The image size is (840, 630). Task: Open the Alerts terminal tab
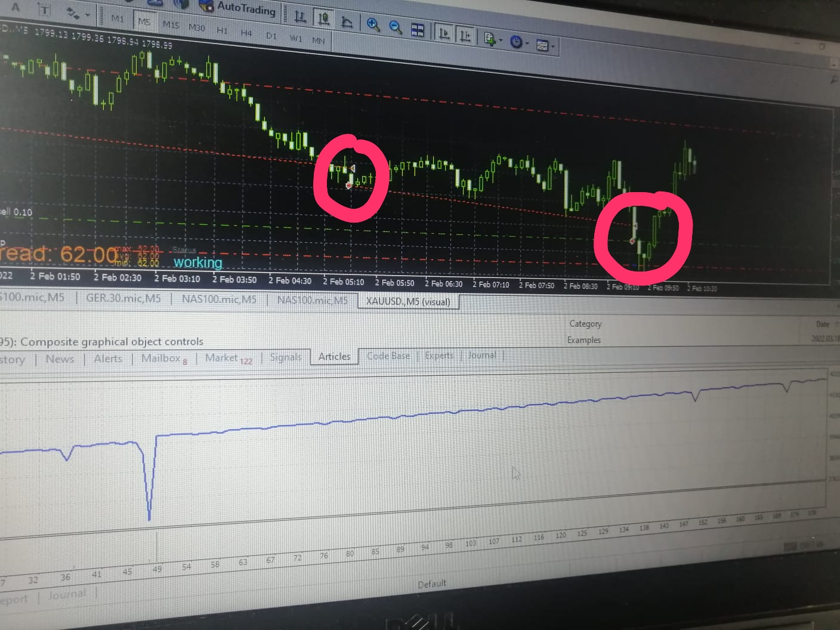pyautogui.click(x=108, y=358)
